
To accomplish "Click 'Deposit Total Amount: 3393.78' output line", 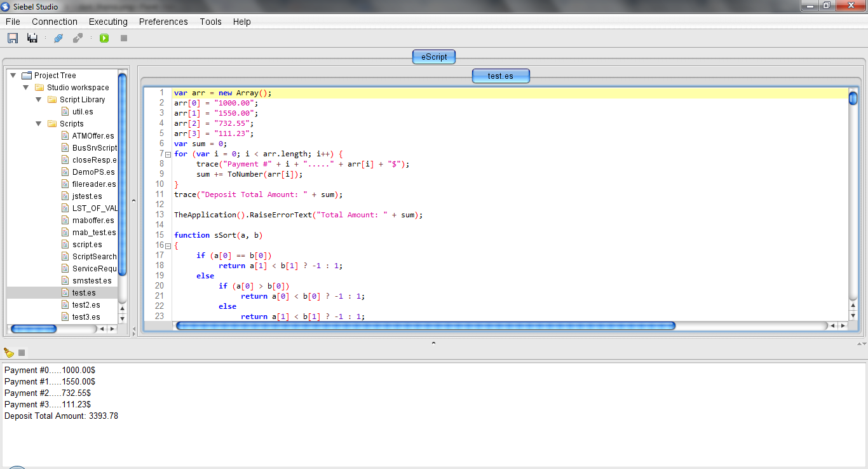I will [x=61, y=416].
